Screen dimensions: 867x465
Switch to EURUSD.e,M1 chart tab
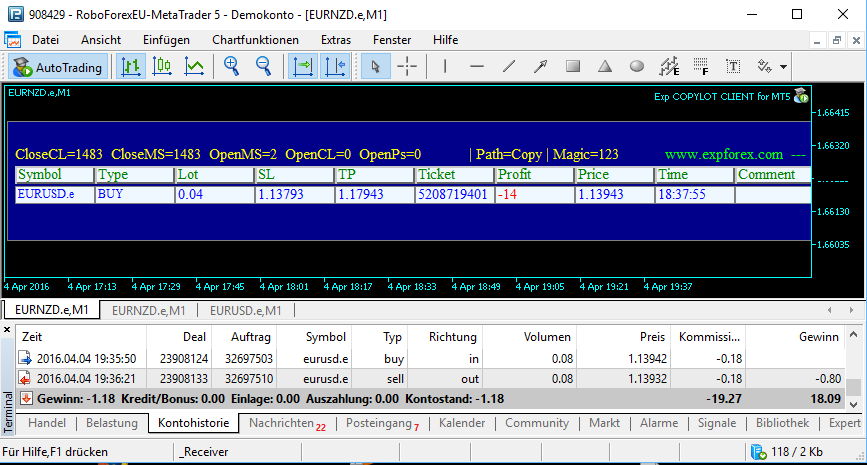[x=246, y=311]
